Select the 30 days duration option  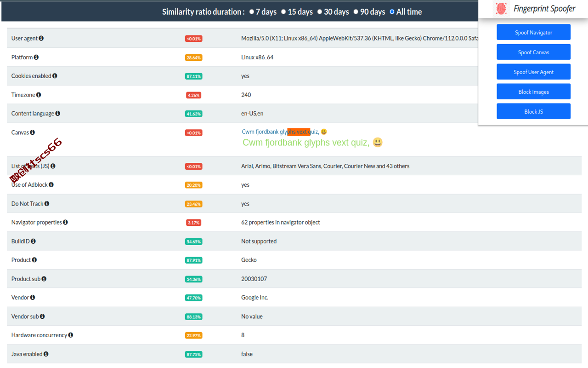[x=320, y=12]
